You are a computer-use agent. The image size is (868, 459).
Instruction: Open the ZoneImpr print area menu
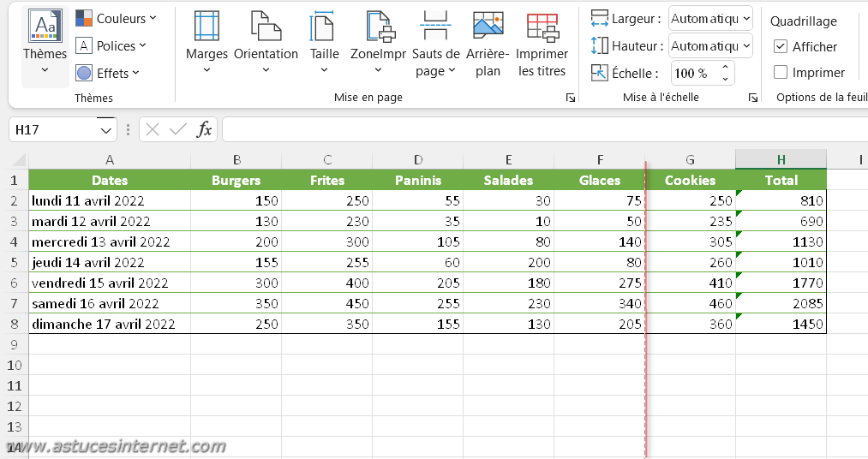tap(378, 26)
